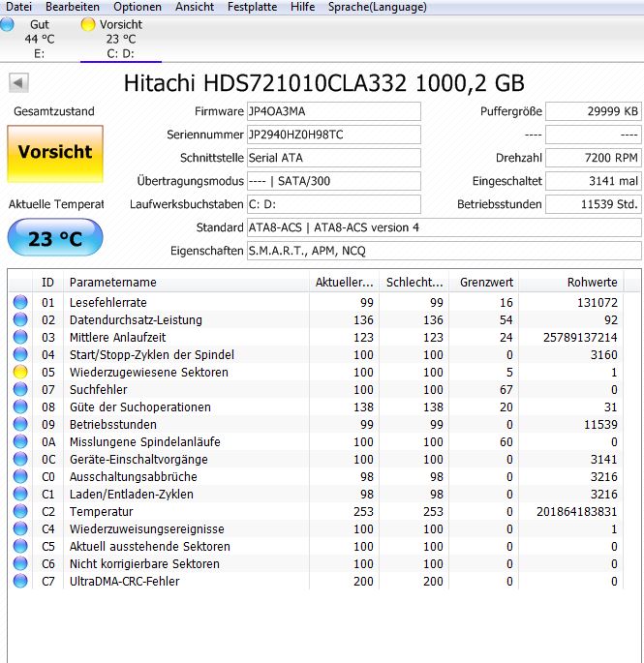Viewport: 644px width, 663px height.
Task: Click the Puffergröße value 29999 KB
Action: (594, 111)
